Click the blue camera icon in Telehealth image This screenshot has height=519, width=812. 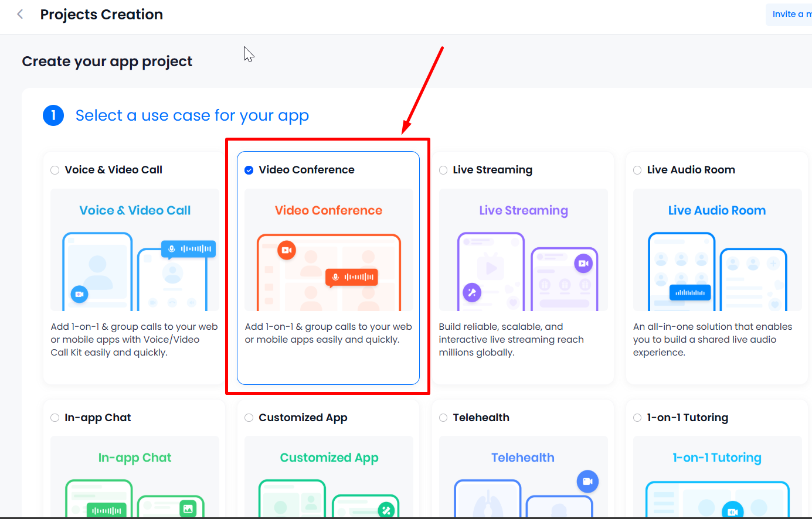587,482
